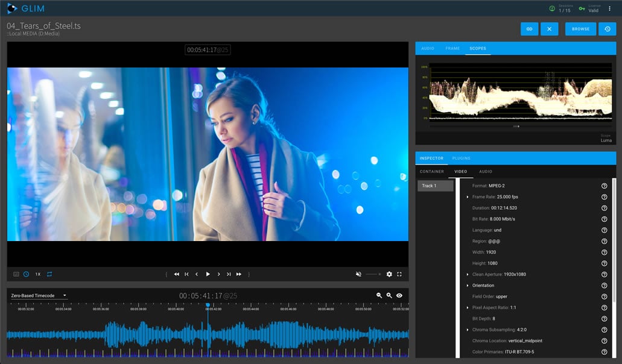Rewind the video
Viewport: 622px width, 364px height.
tap(177, 274)
